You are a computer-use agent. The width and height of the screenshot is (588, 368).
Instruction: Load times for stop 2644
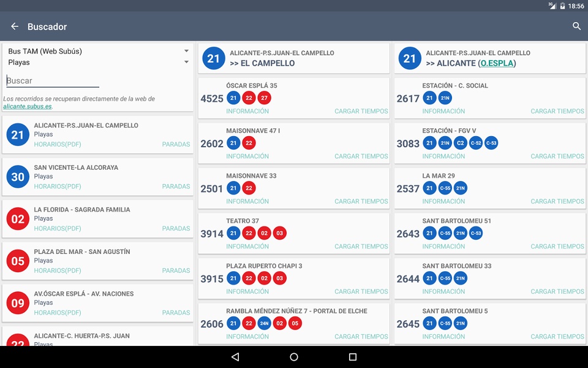coord(557,291)
